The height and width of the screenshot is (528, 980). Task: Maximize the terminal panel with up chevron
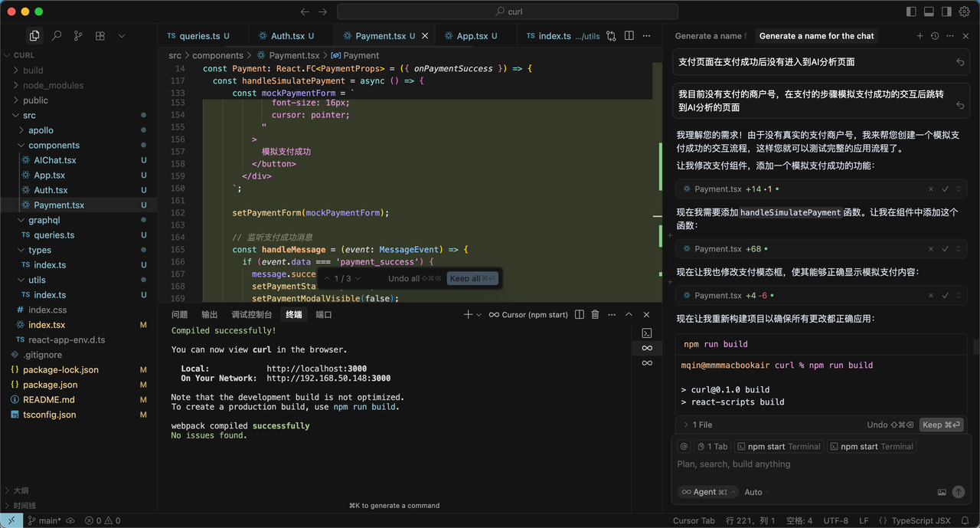(x=629, y=314)
